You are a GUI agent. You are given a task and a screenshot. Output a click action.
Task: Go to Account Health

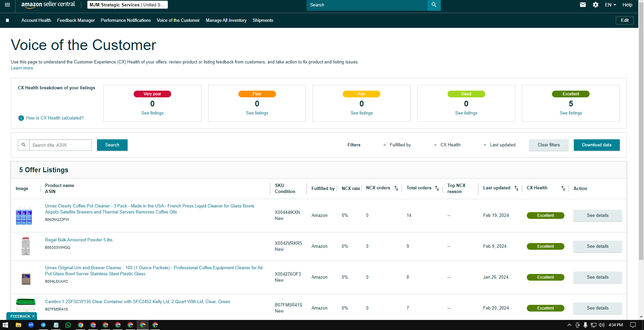[36, 20]
